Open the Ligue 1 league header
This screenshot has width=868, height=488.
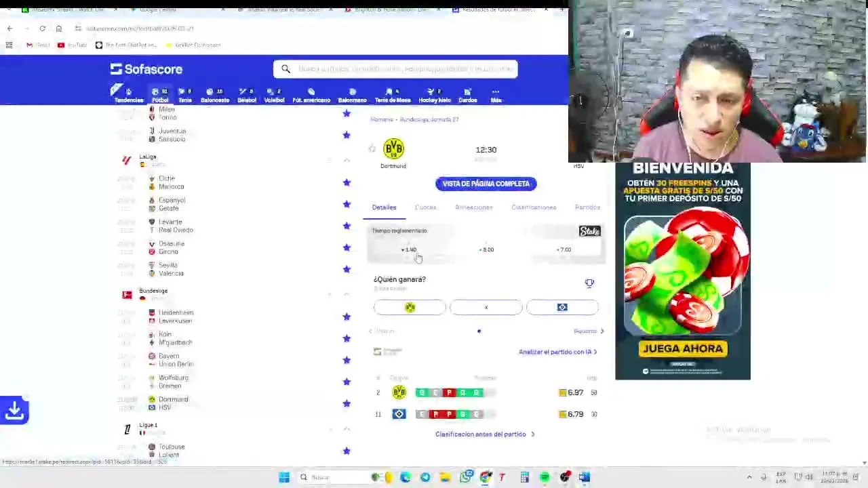(148, 428)
